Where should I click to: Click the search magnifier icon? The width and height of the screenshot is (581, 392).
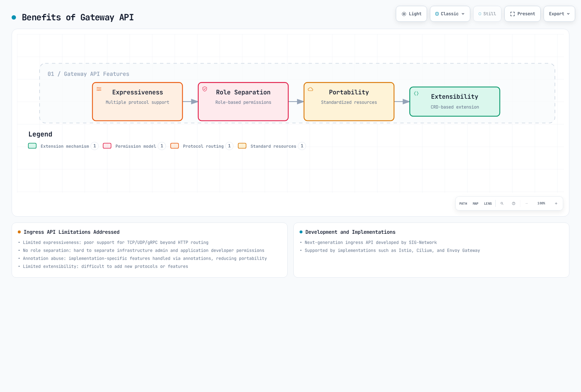tap(502, 204)
